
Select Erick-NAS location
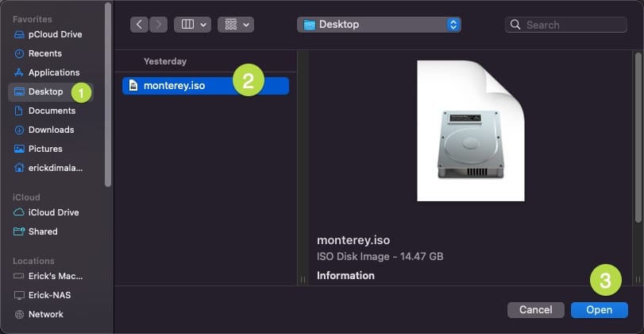pyautogui.click(x=49, y=295)
